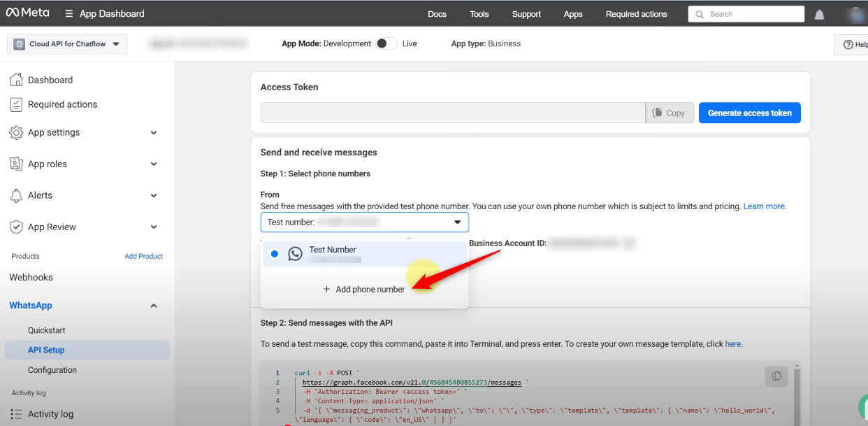Open the user profile avatar

pyautogui.click(x=855, y=14)
